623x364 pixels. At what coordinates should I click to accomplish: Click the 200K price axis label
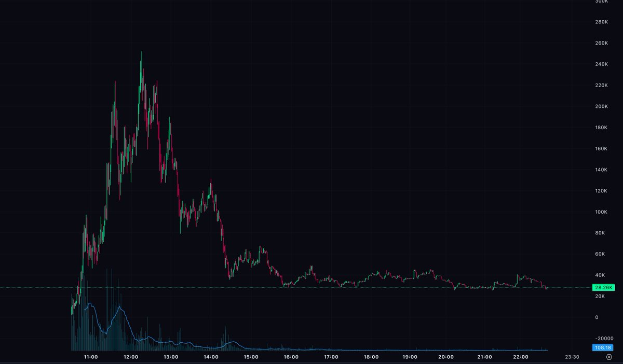[601, 106]
